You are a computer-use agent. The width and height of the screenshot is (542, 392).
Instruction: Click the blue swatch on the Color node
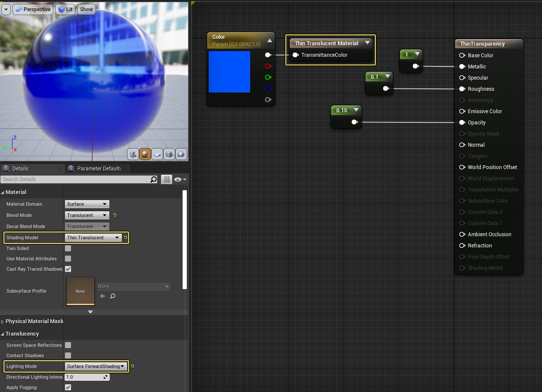pos(229,72)
